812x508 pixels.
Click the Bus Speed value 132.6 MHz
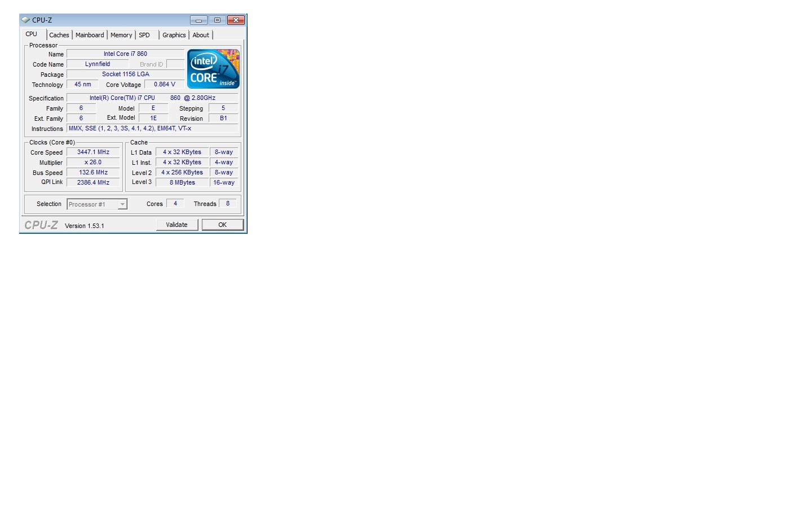tap(93, 173)
